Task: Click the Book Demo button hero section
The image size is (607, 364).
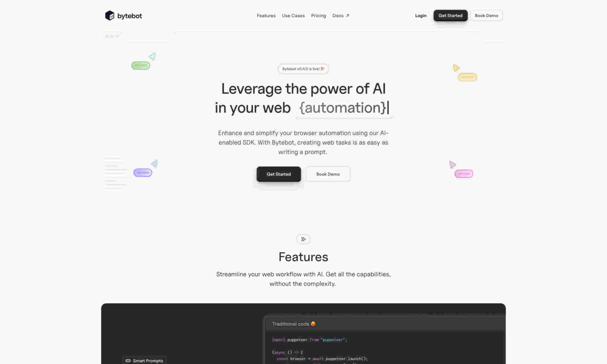Action: (328, 174)
